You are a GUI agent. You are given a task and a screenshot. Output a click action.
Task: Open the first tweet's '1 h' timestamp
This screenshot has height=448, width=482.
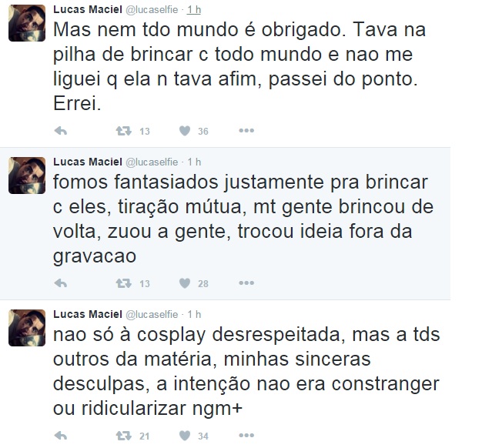pyautogui.click(x=194, y=9)
